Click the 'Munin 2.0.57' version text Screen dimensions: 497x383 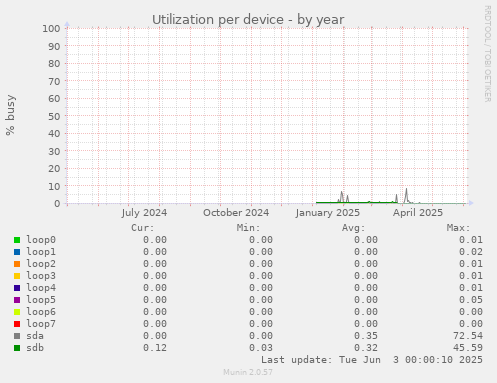(x=248, y=372)
